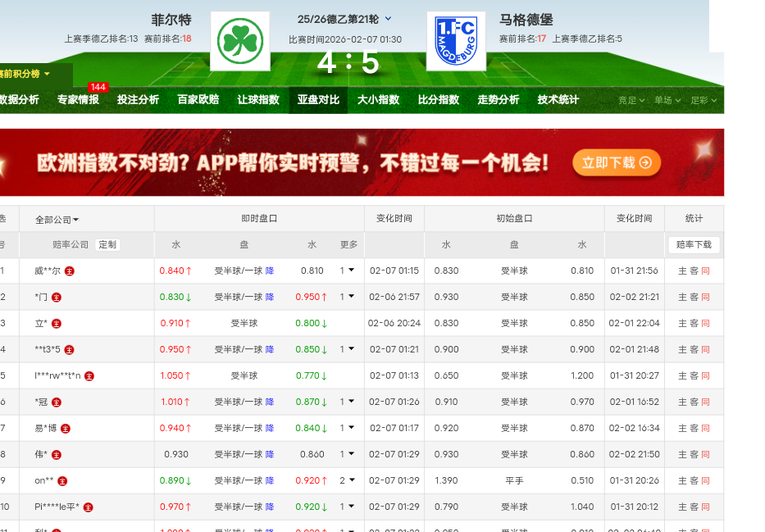Click the 定制 customize button

pos(107,244)
